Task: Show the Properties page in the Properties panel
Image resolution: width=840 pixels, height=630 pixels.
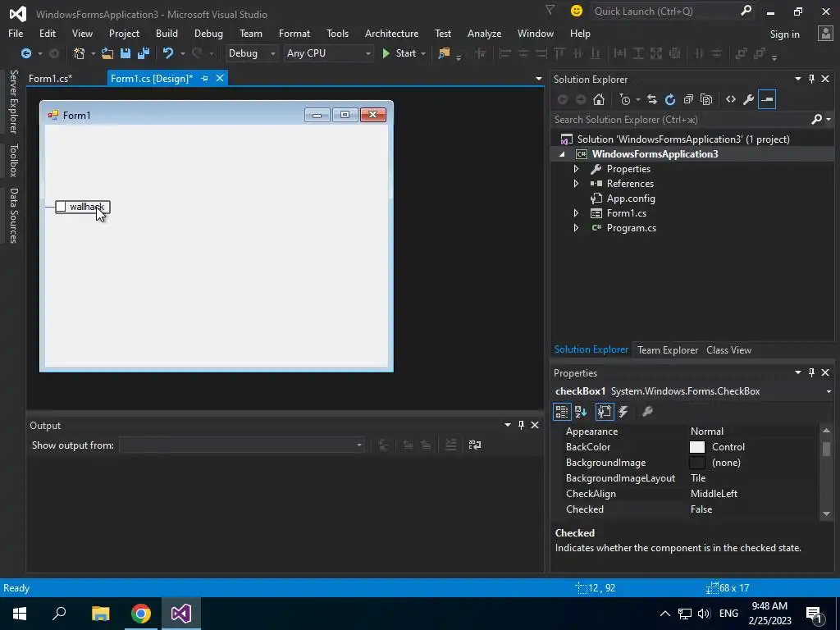Action: point(605,412)
